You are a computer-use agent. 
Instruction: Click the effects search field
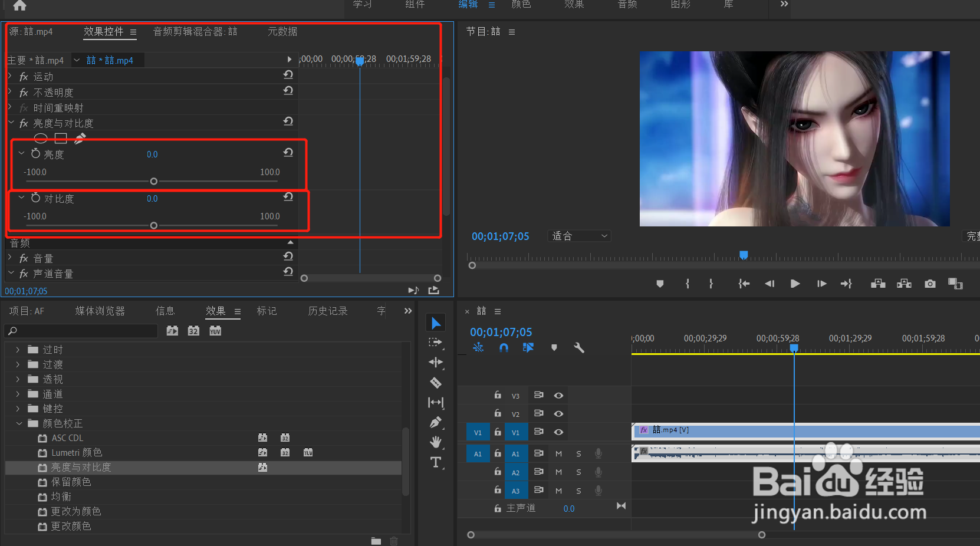click(81, 331)
